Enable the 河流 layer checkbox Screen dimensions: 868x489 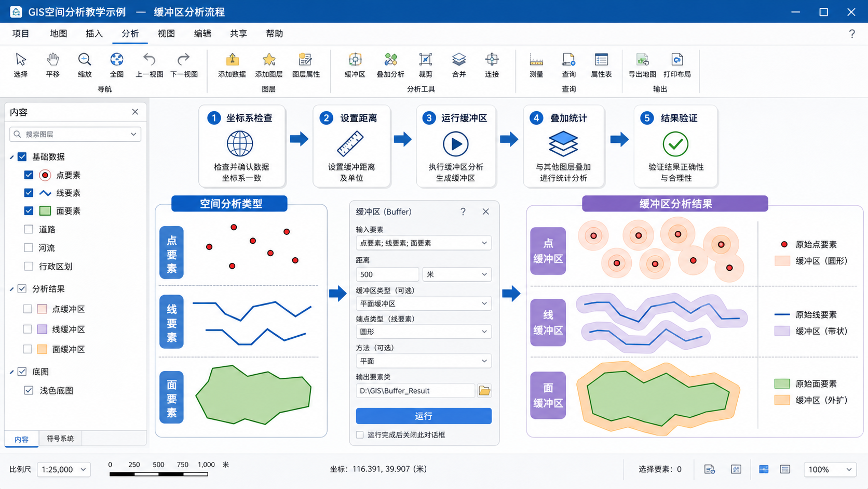coord(29,248)
